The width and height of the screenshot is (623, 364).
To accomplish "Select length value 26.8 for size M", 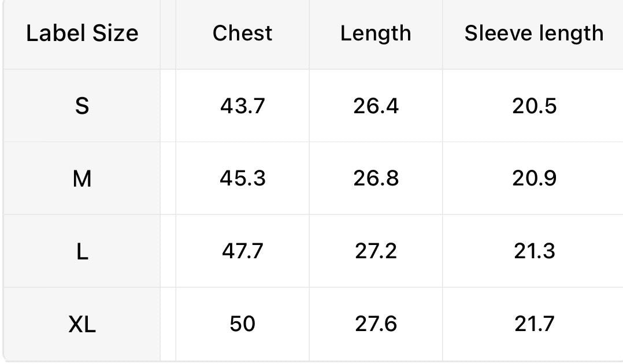I will click(x=376, y=179).
